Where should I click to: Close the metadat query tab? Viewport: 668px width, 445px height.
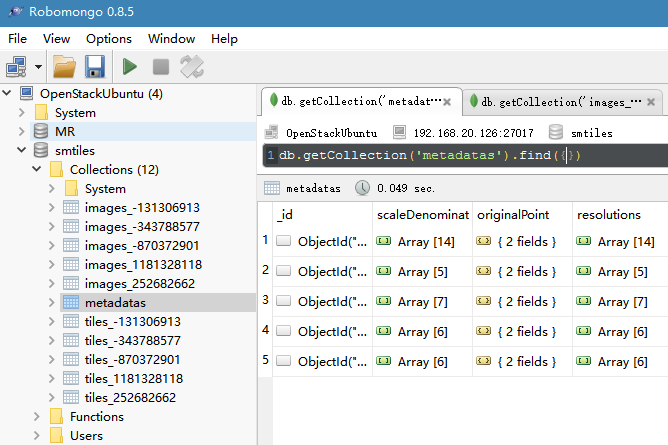447,102
